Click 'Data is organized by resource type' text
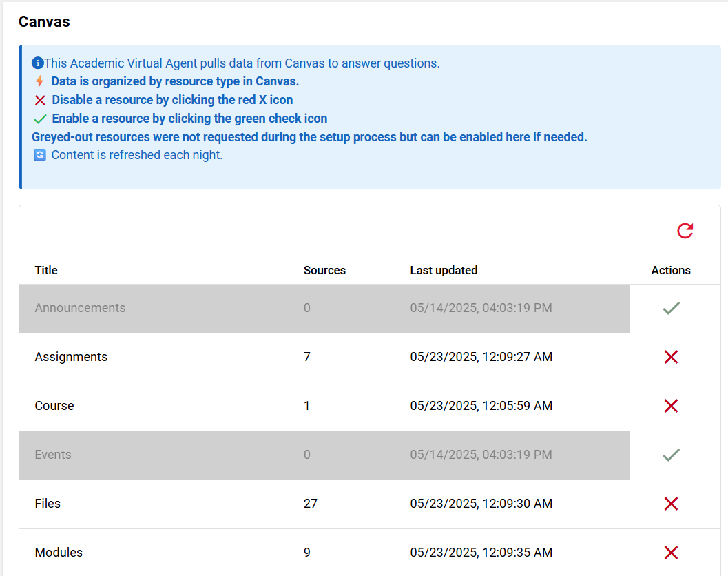This screenshot has width=728, height=576. (175, 81)
